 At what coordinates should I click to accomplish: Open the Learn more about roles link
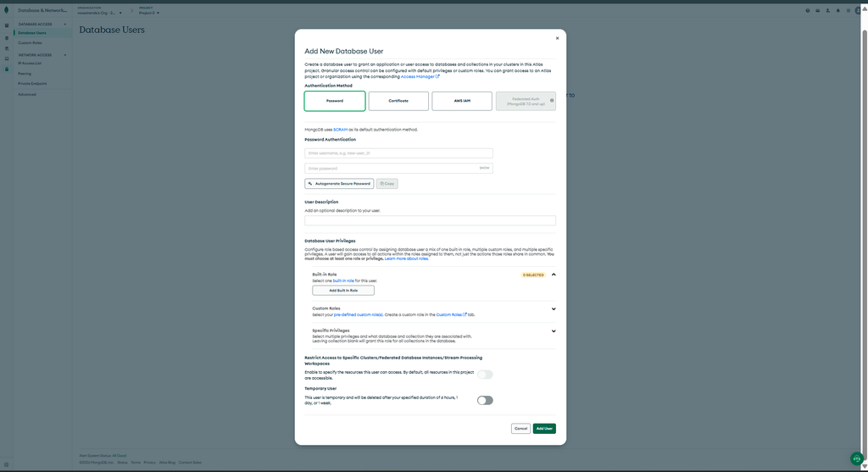pos(406,259)
